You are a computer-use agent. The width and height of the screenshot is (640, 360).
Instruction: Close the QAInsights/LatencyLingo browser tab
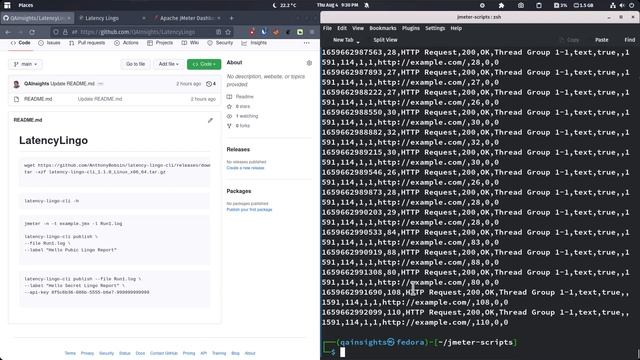69,18
